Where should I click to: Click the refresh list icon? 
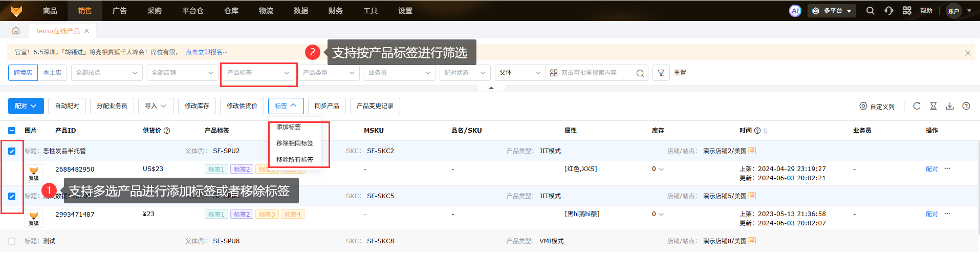[917, 106]
